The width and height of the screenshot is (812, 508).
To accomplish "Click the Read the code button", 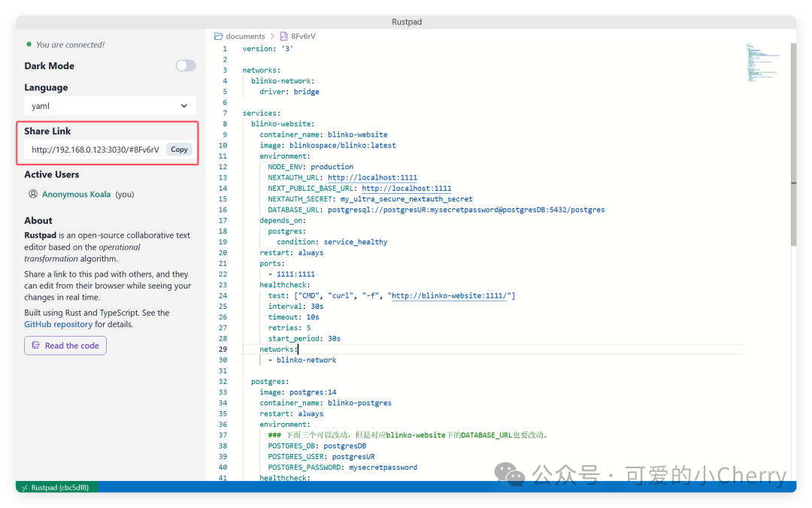I will pyautogui.click(x=65, y=346).
